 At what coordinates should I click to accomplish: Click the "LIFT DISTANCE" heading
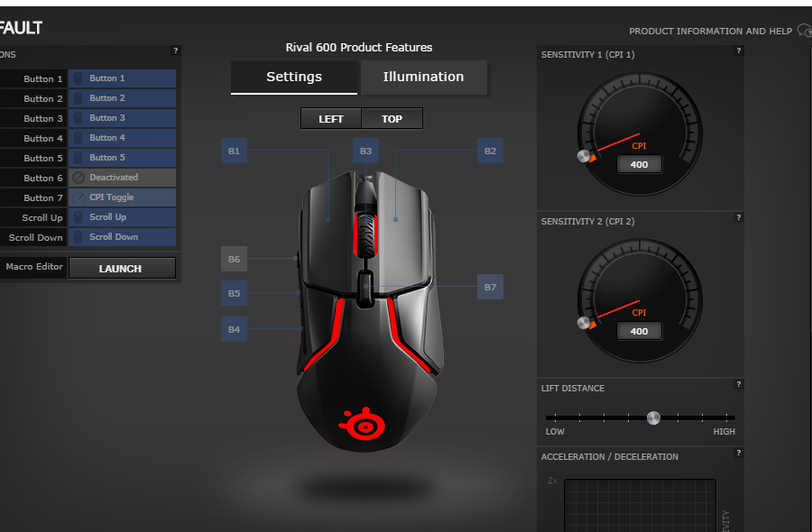[x=573, y=388]
